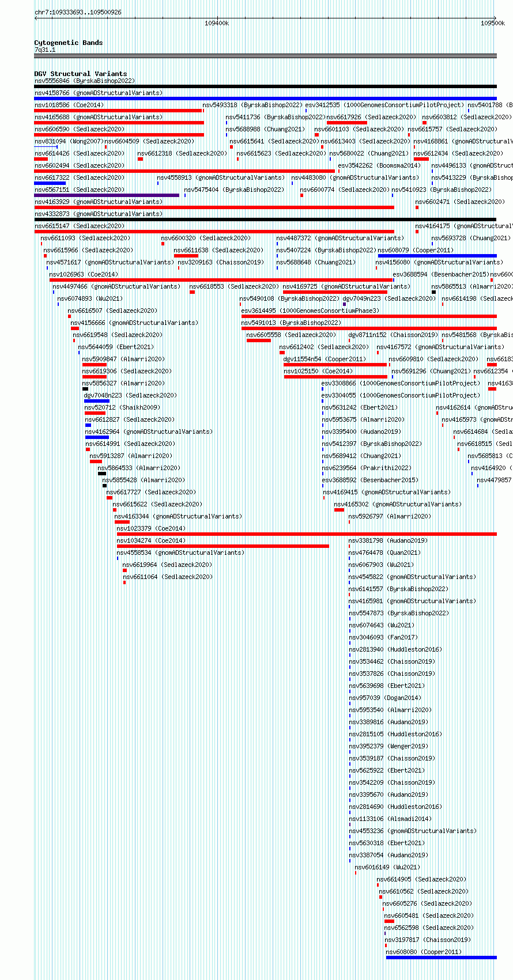The height and width of the screenshot is (980, 513).
Task: Open variant nsv1018586 (Coe2014)
Action: 69,105
